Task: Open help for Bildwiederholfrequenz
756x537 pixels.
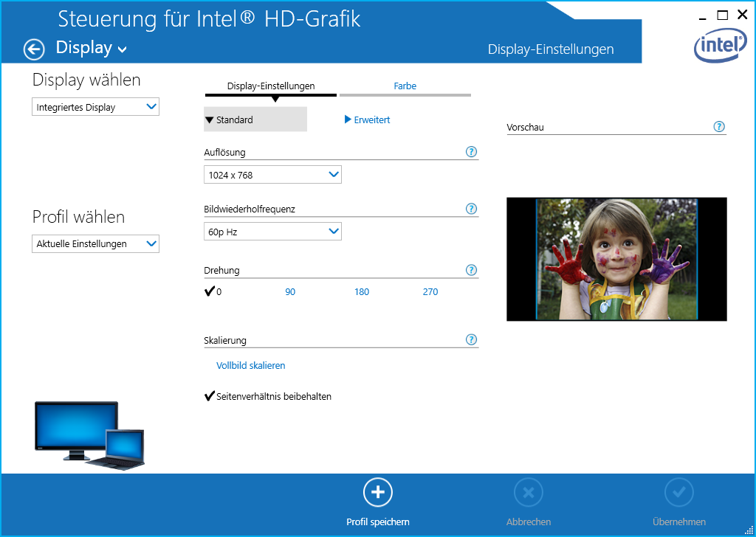Action: [x=471, y=209]
